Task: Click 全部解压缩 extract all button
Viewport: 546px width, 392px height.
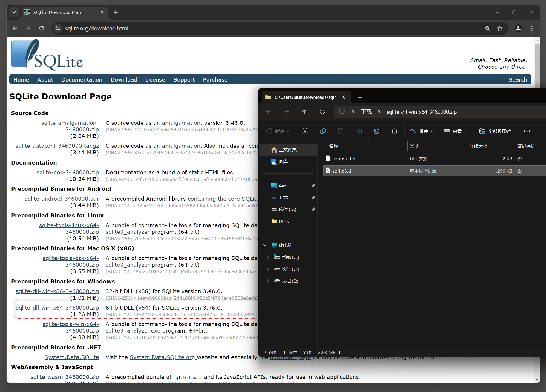Action: [495, 131]
